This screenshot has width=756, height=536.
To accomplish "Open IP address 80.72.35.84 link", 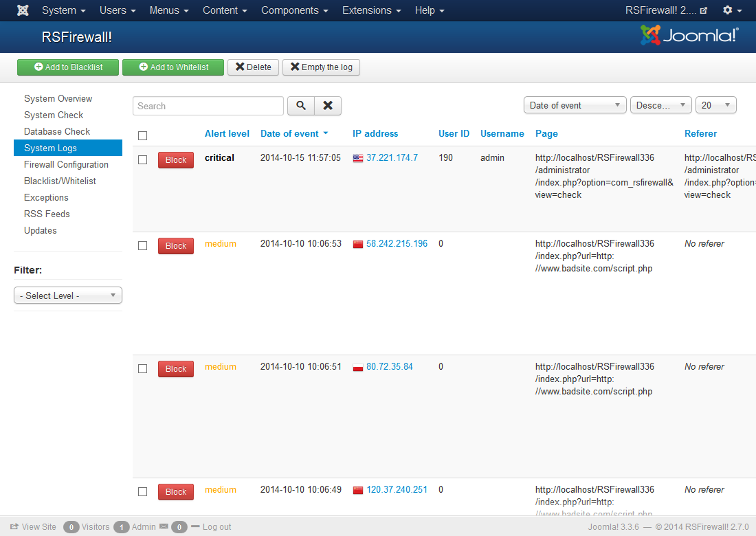I will (390, 366).
